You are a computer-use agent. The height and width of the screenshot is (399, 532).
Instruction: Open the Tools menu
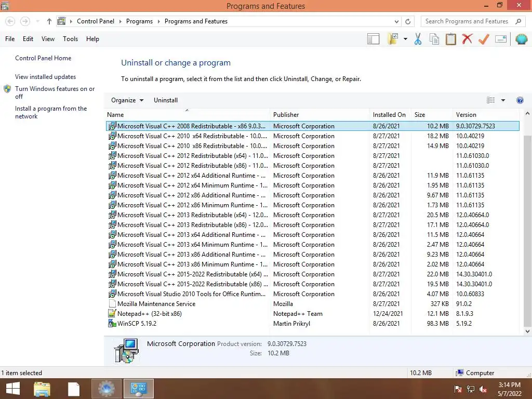70,39
